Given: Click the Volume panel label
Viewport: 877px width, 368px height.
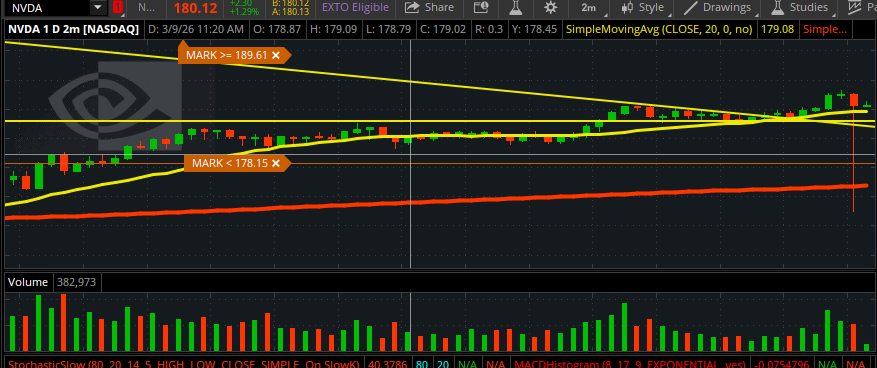Looking at the screenshot, I should 28,282.
